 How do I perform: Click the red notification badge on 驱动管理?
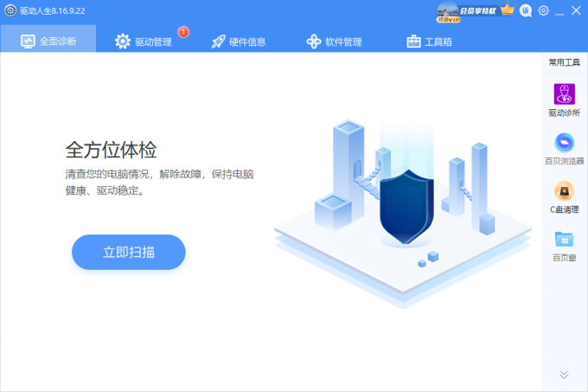pyautogui.click(x=183, y=32)
